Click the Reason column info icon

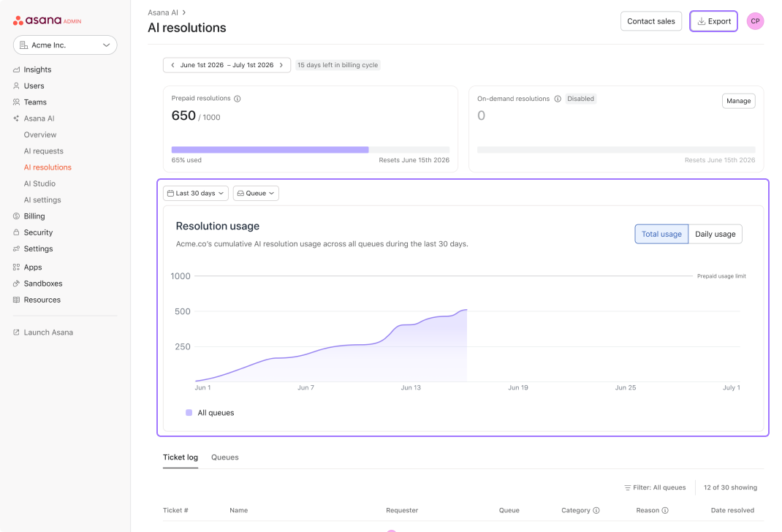(665, 510)
